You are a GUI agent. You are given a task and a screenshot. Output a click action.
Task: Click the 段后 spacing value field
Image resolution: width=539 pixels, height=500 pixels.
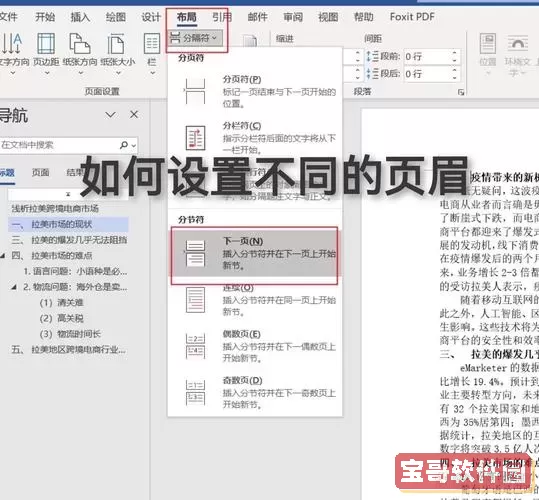coord(427,74)
